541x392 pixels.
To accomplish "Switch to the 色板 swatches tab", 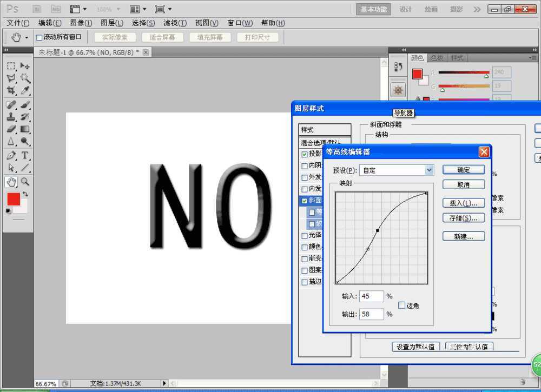I will [437, 58].
